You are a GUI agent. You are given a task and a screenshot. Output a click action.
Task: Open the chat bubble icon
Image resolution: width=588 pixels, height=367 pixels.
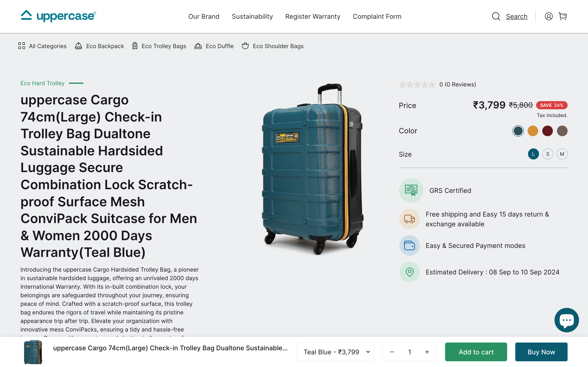pyautogui.click(x=567, y=320)
